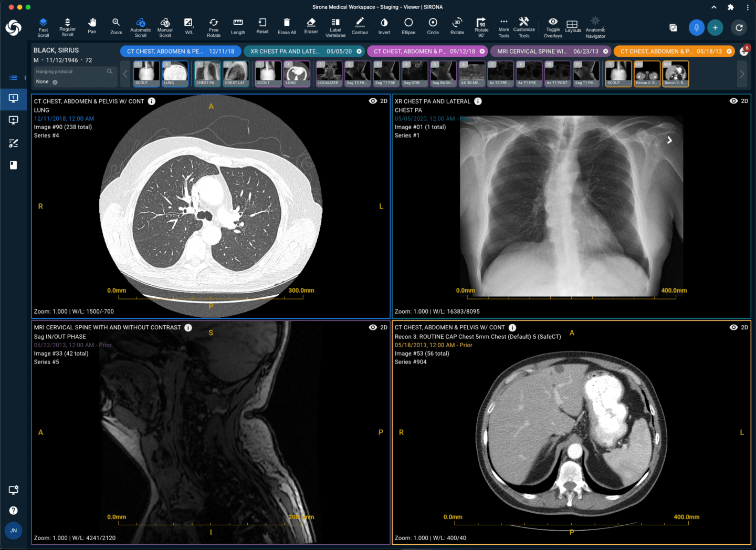The image size is (756, 550).
Task: Click the linked windows icon near microphone
Action: click(x=673, y=27)
